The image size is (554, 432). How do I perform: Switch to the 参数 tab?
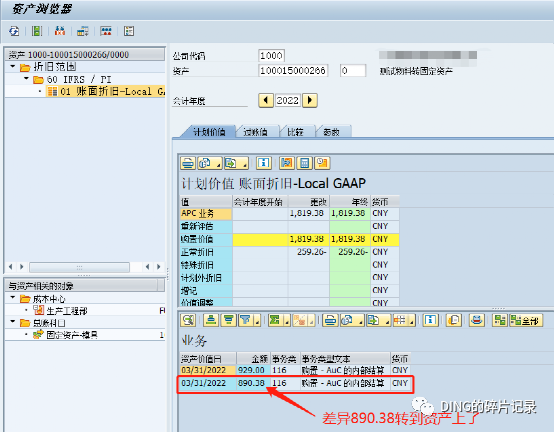[332, 132]
